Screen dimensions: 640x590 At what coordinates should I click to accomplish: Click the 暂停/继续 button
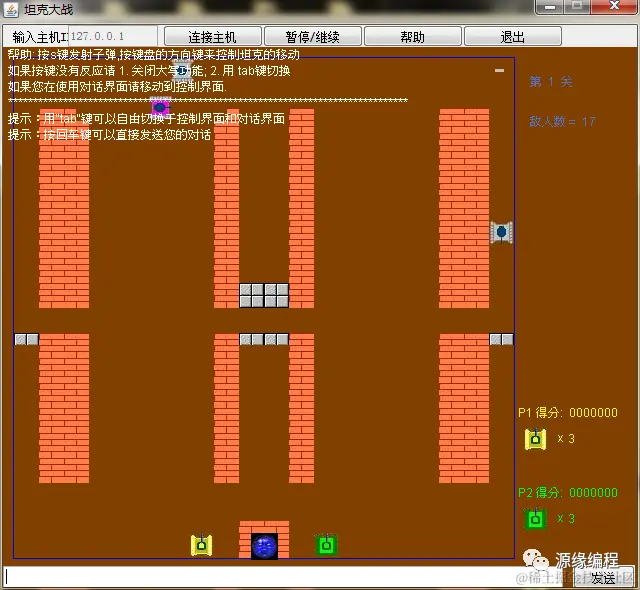[x=313, y=37]
